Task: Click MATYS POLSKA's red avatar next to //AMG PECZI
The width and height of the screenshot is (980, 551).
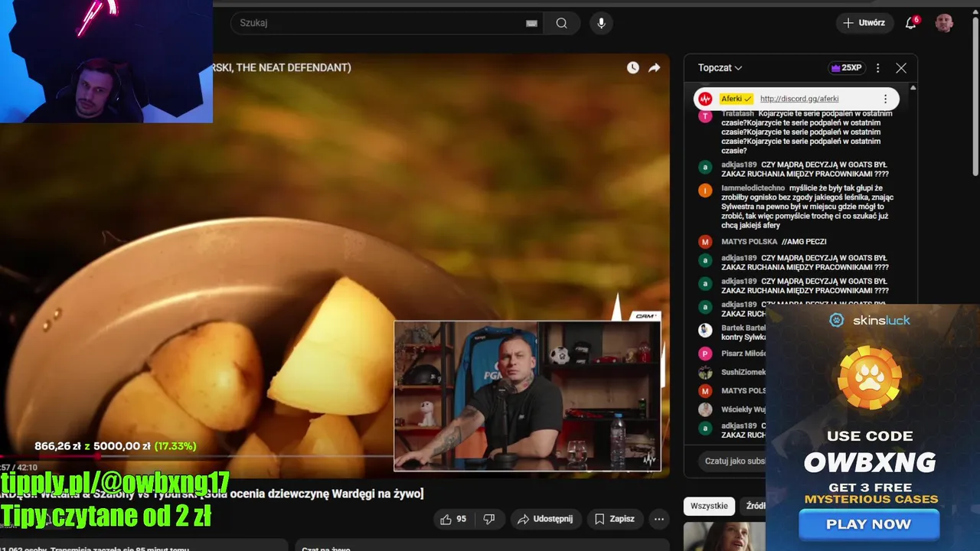Action: pyautogui.click(x=705, y=242)
